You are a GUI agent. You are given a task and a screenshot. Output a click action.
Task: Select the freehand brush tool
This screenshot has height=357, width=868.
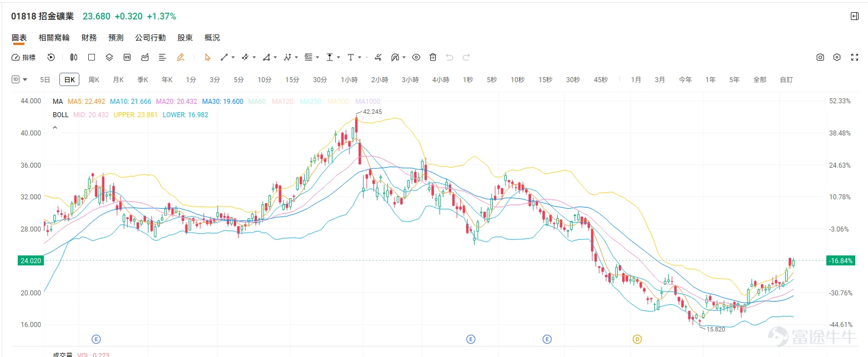tap(378, 57)
